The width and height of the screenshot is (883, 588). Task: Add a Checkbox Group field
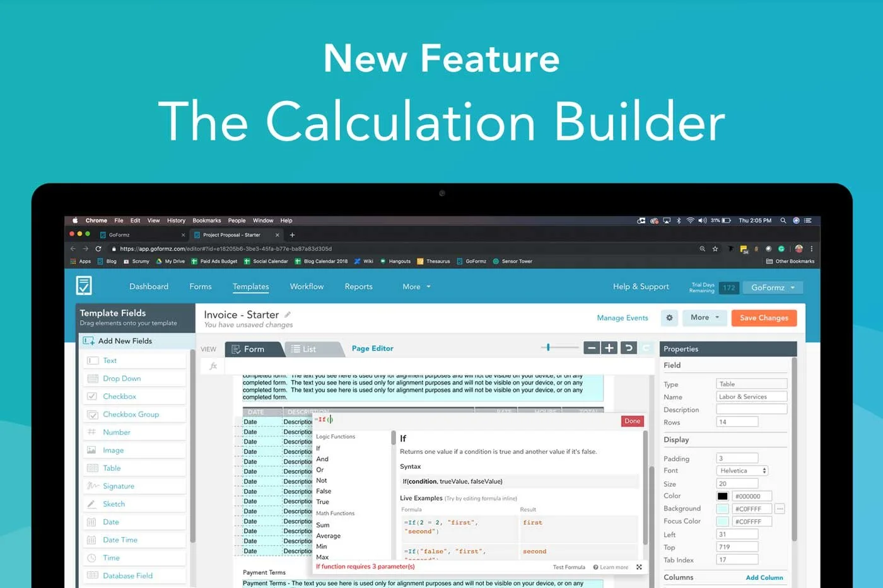coord(134,414)
